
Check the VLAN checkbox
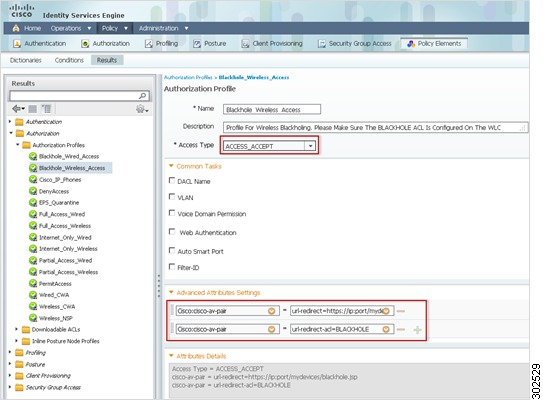tap(172, 197)
